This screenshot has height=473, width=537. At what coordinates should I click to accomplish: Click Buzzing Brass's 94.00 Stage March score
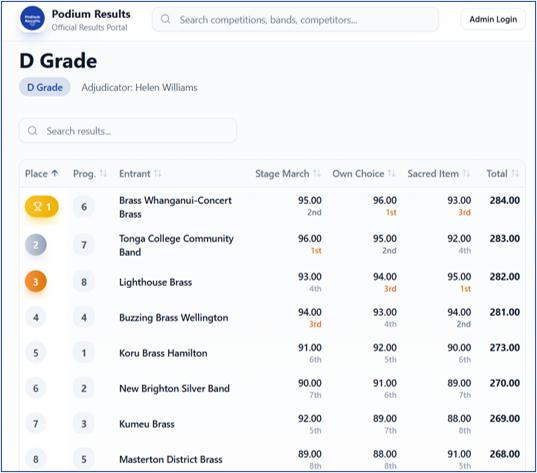(310, 312)
